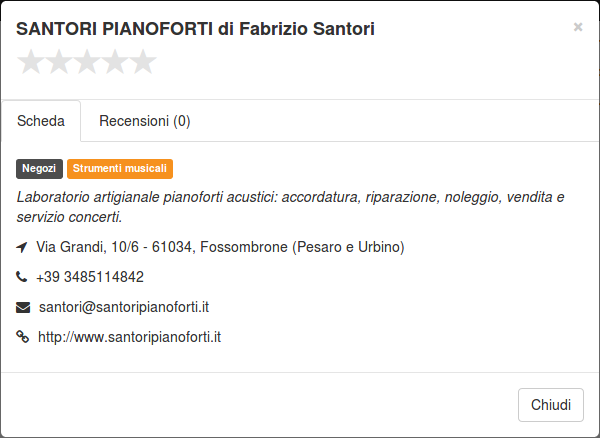
Task: Click the second rating star
Action: tap(59, 62)
